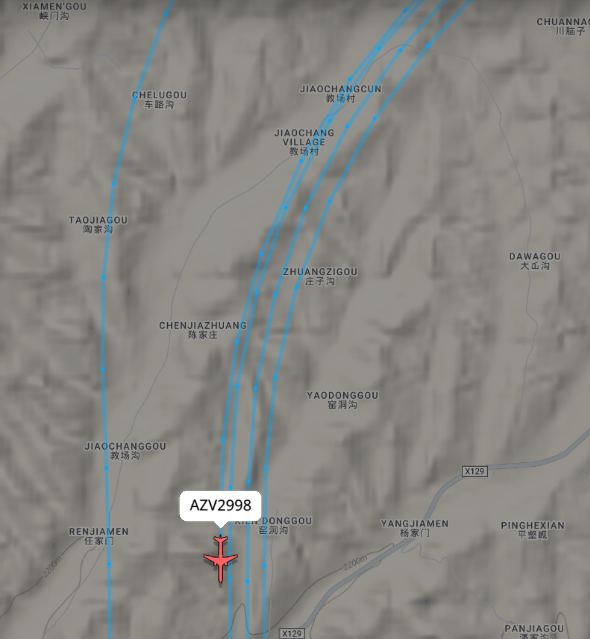Screen dimensions: 590x639
Task: Click flight track point left of Renjiamen label
Action: (109, 564)
